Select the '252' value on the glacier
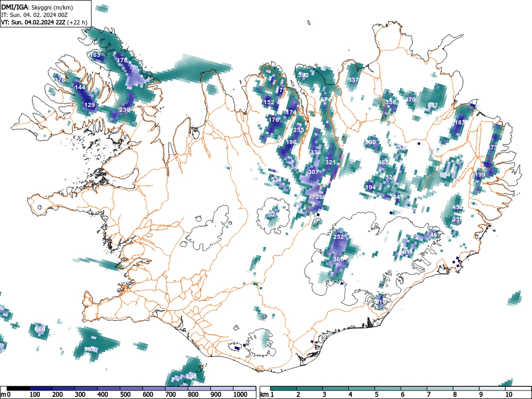 click(338, 237)
